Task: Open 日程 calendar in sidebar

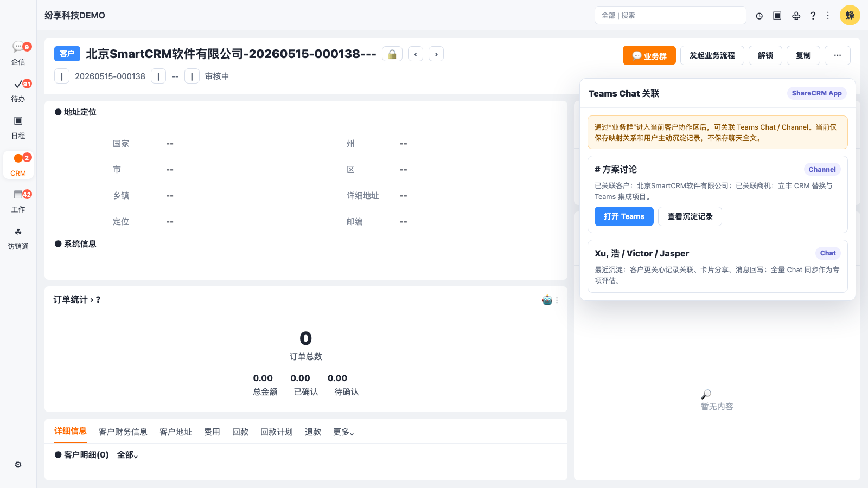Action: [x=18, y=127]
